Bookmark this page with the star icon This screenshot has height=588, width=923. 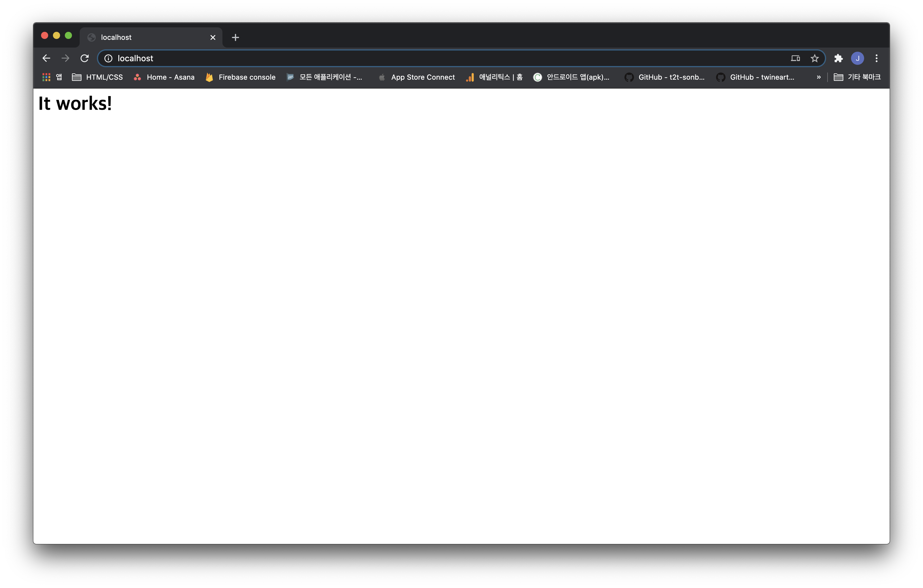point(815,58)
